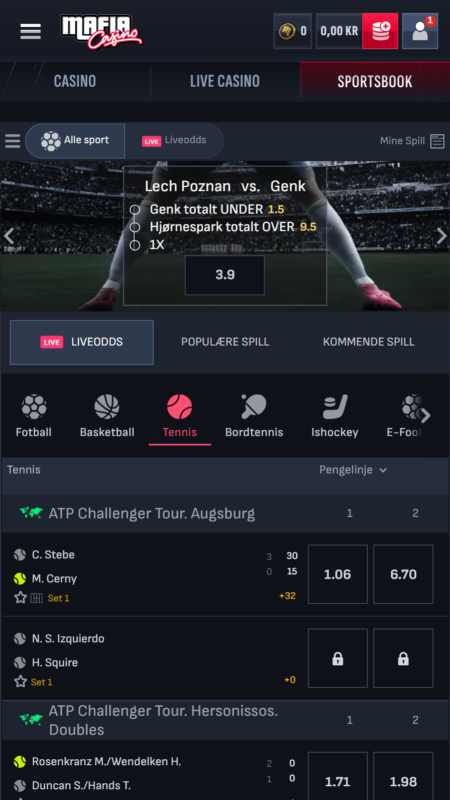Toggle the Liveodds filter pill
This screenshot has height=800, width=450.
(174, 141)
